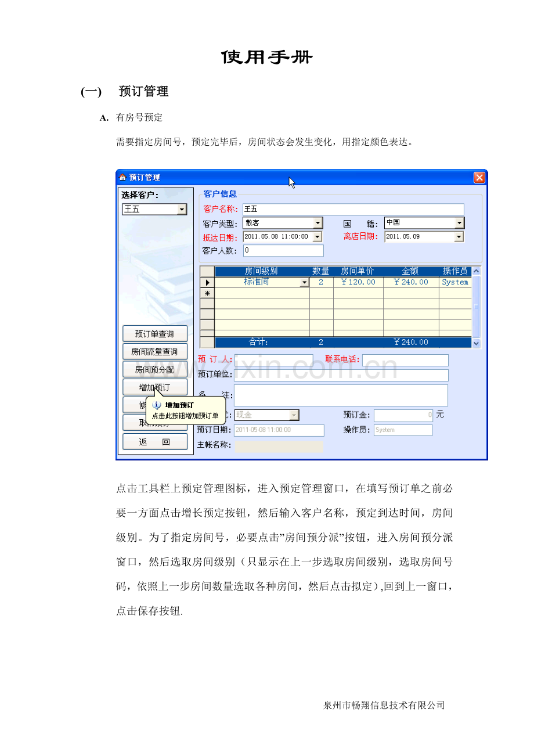Click the 预订人 input field
This screenshot has height=756, width=534.
point(273,360)
